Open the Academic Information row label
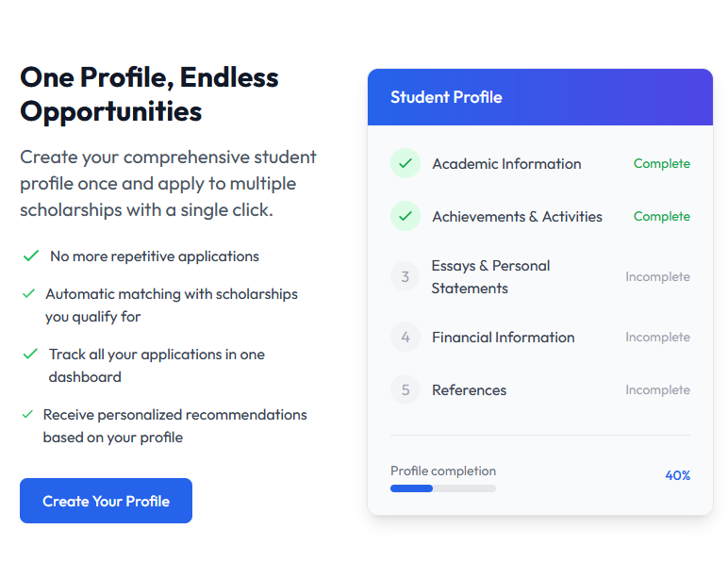This screenshot has width=728, height=562. (506, 164)
